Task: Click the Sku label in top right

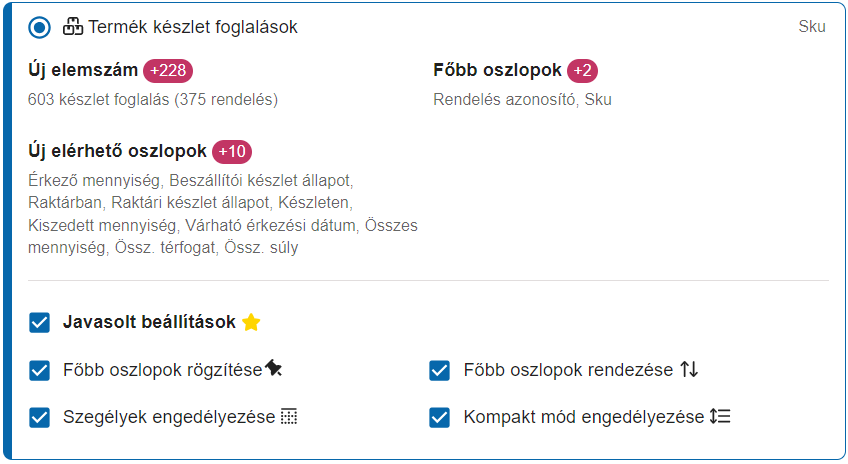Action: 812,26
